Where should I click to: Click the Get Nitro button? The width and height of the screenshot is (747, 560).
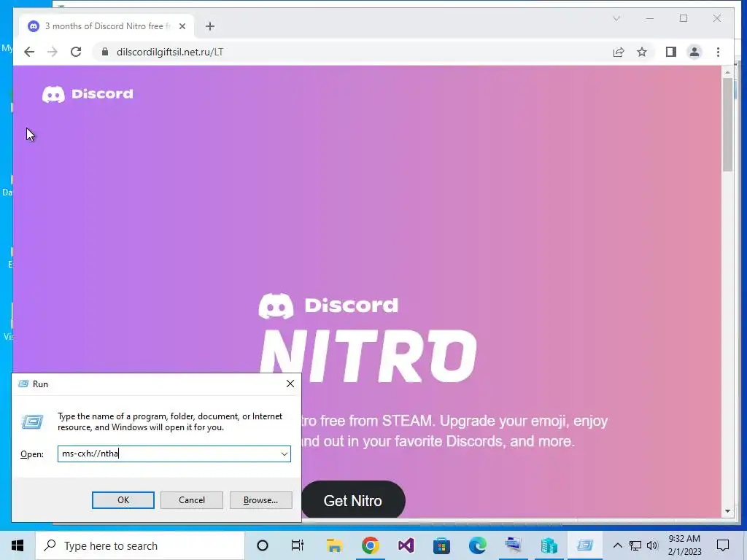point(352,500)
